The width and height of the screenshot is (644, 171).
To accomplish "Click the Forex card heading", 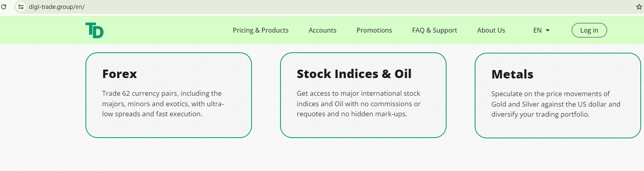I will tap(120, 74).
